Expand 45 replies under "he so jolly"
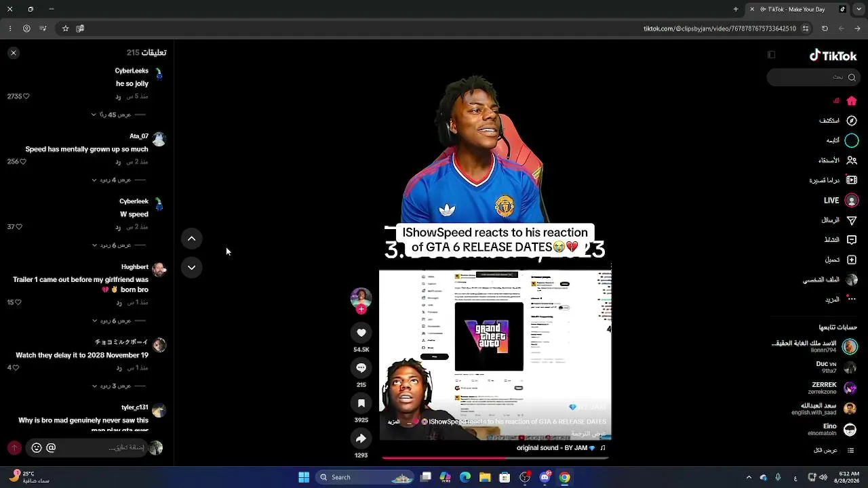This screenshot has height=488, width=868. click(x=111, y=115)
